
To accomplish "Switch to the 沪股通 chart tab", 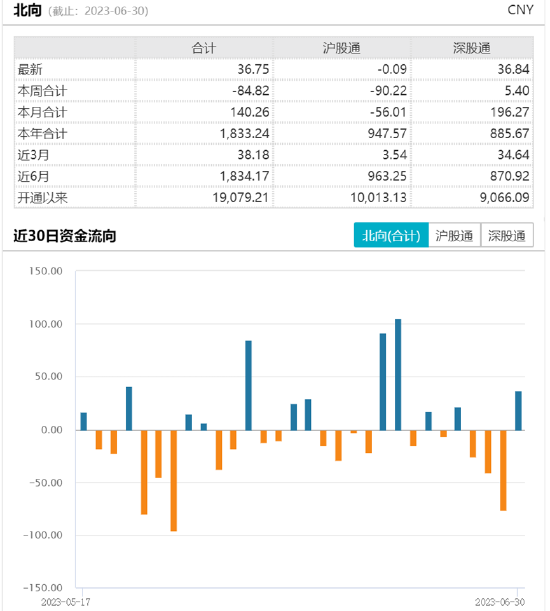I will pyautogui.click(x=455, y=235).
